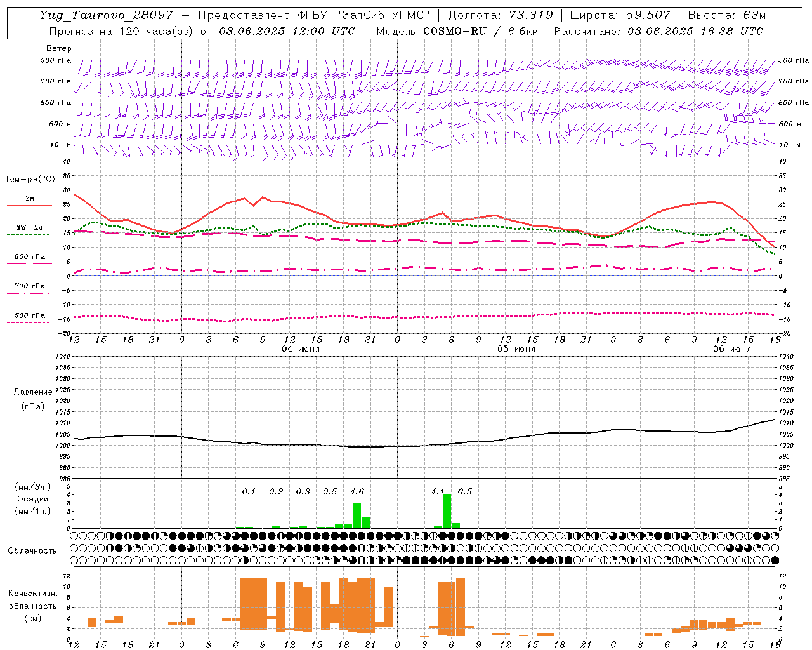Click the forecast start time 03.06.2025 12:00 UTC
The height and width of the screenshot is (650, 812).
(x=287, y=31)
